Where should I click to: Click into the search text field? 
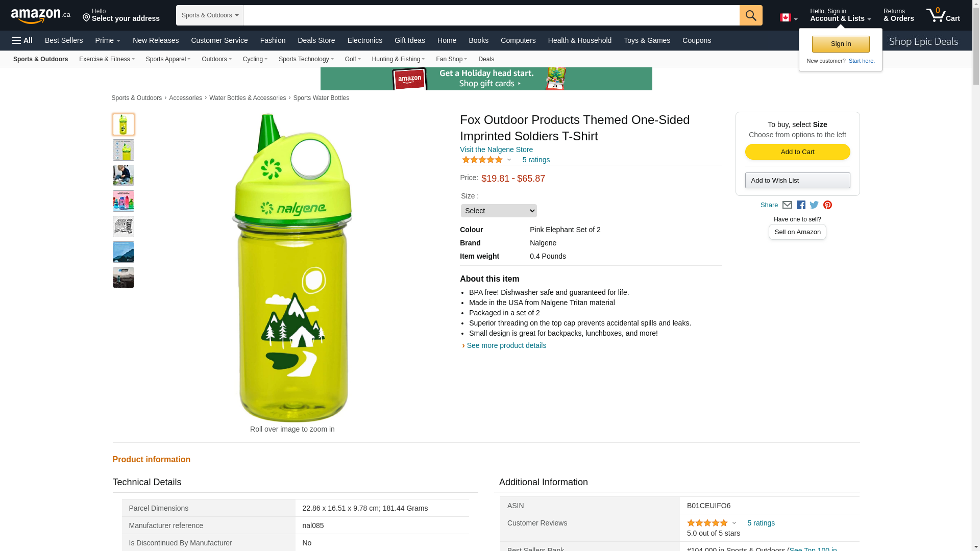coord(491,15)
